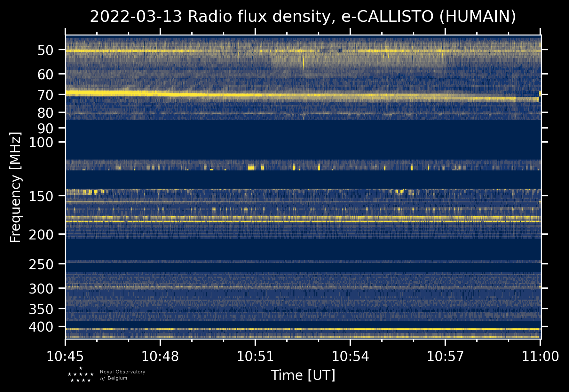Click the 10:54 time tick label
This screenshot has width=569, height=392.
[350, 356]
